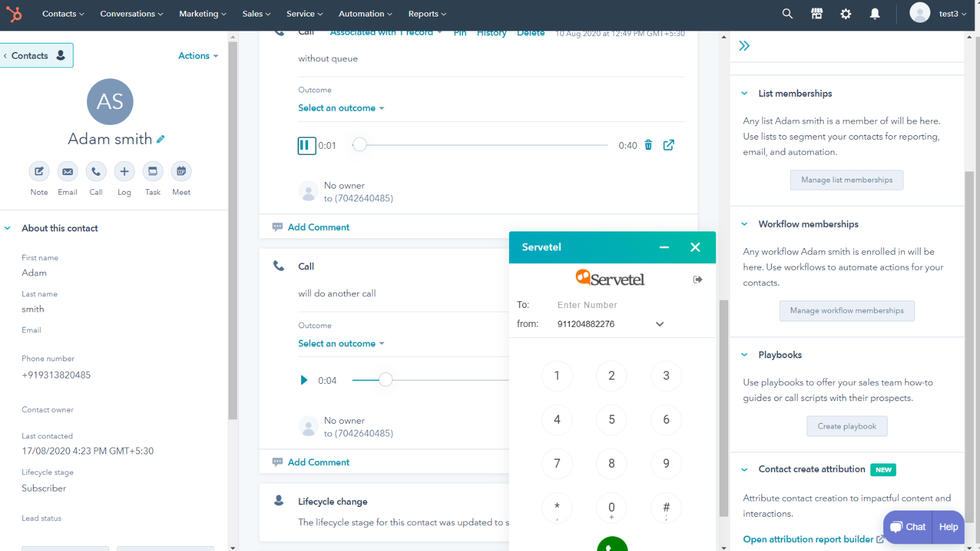Collapse Workflow memberships section
Viewport: 980px width, 551px height.
[x=744, y=224]
